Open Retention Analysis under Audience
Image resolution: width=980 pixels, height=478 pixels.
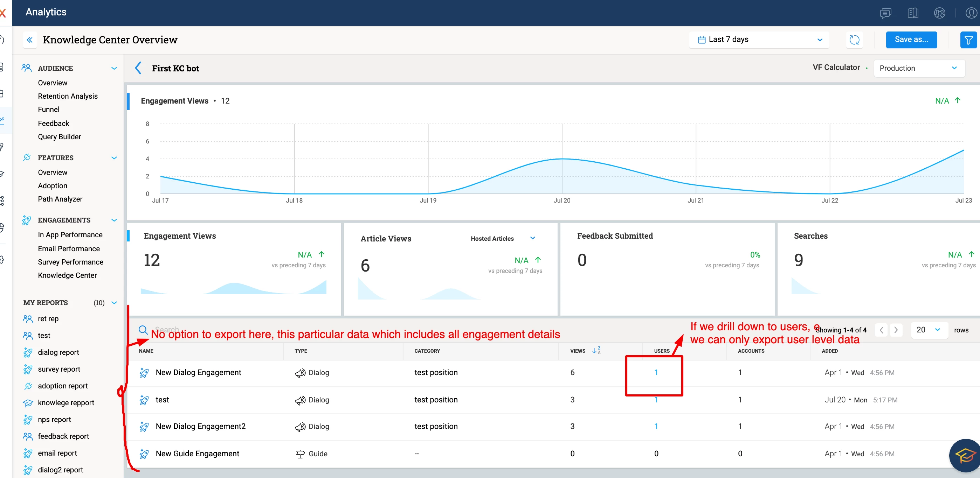[68, 96]
